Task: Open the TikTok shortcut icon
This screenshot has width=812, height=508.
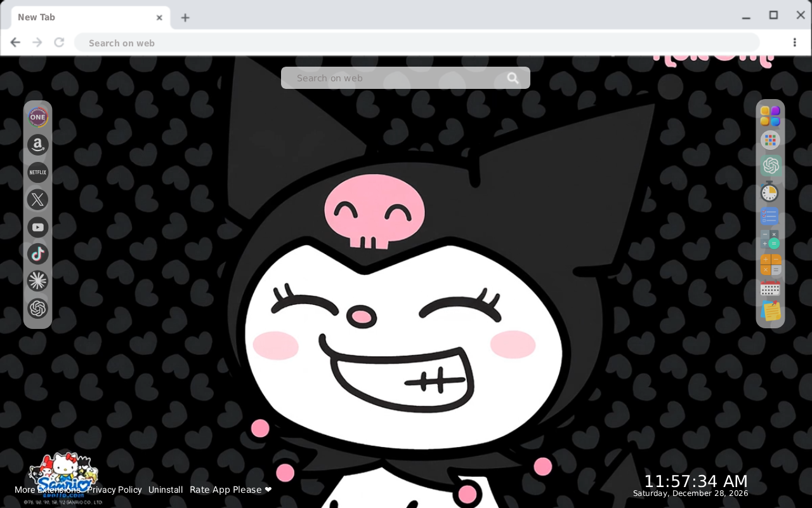Action: click(38, 254)
